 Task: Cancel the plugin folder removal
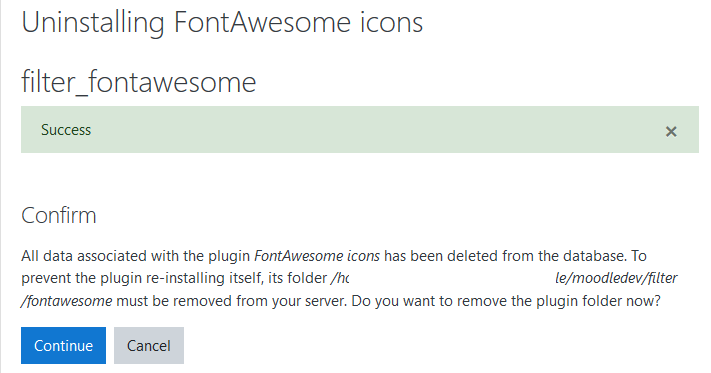pyautogui.click(x=149, y=345)
